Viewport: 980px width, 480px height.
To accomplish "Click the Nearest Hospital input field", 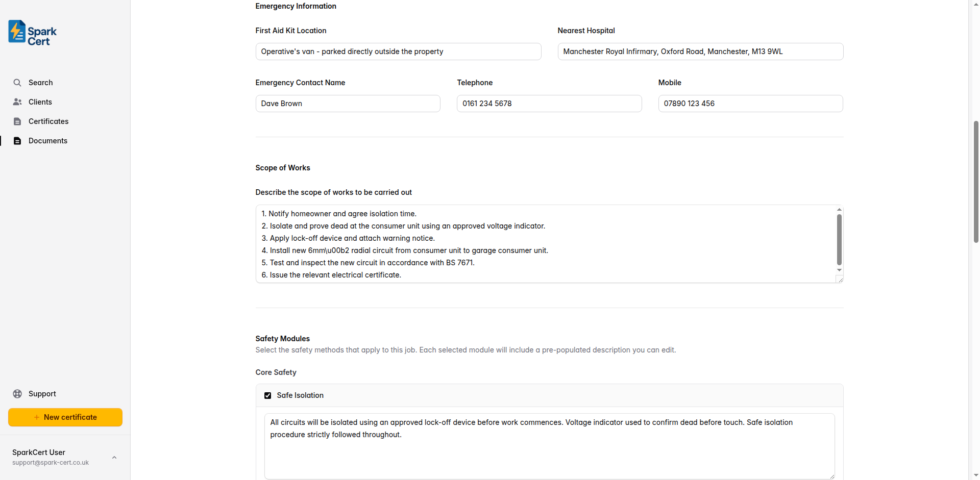I will coord(700,52).
